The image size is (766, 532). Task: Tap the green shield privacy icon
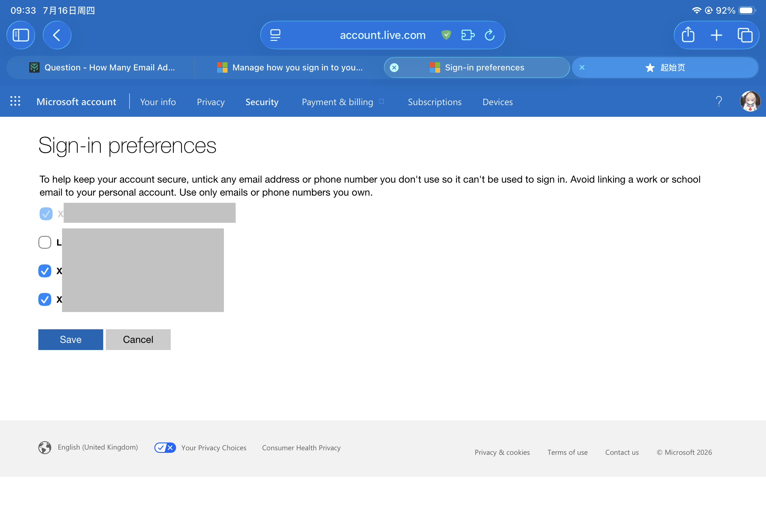(x=446, y=35)
